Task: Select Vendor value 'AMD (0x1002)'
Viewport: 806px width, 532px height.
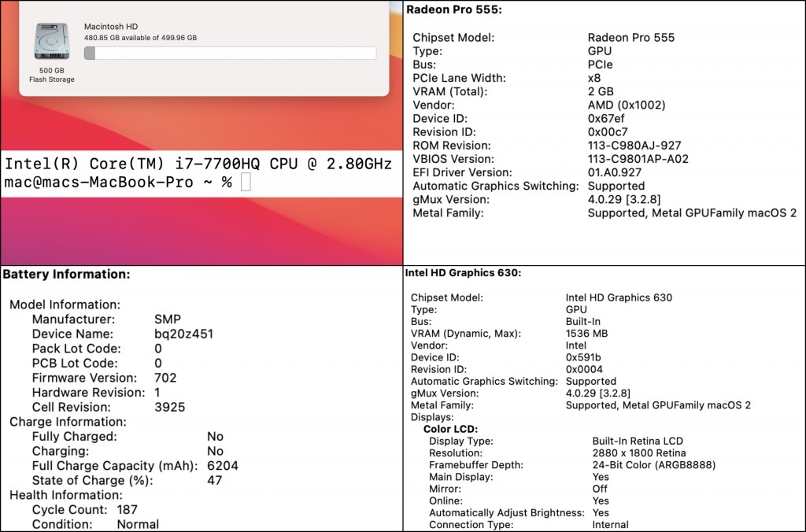Action: pos(626,105)
